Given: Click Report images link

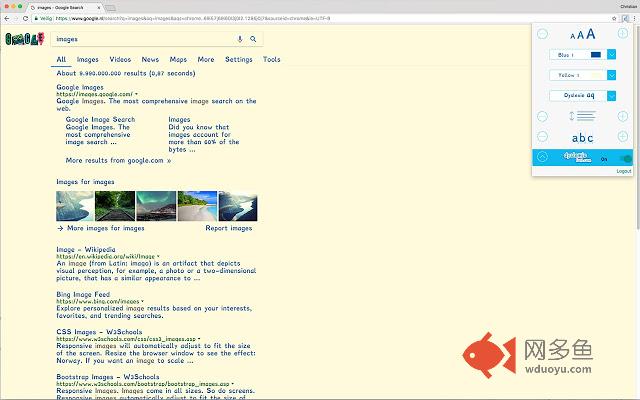Looking at the screenshot, I should 229,228.
